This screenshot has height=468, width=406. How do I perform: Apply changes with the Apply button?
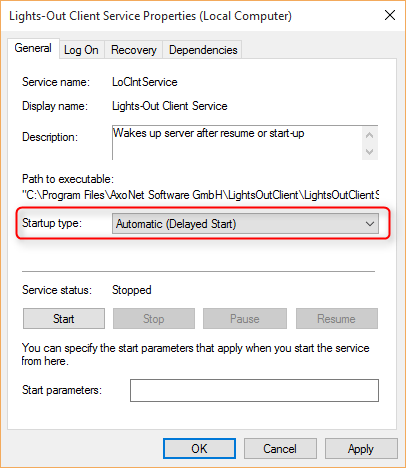[x=361, y=449]
